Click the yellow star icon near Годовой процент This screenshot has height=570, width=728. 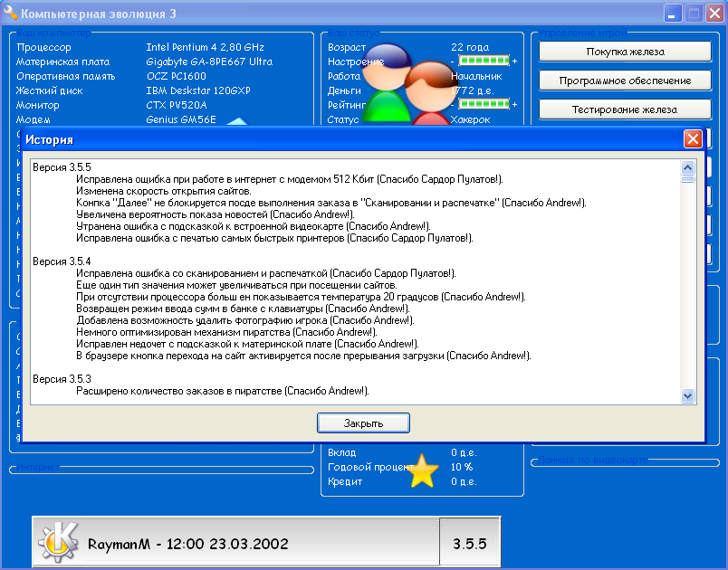424,470
